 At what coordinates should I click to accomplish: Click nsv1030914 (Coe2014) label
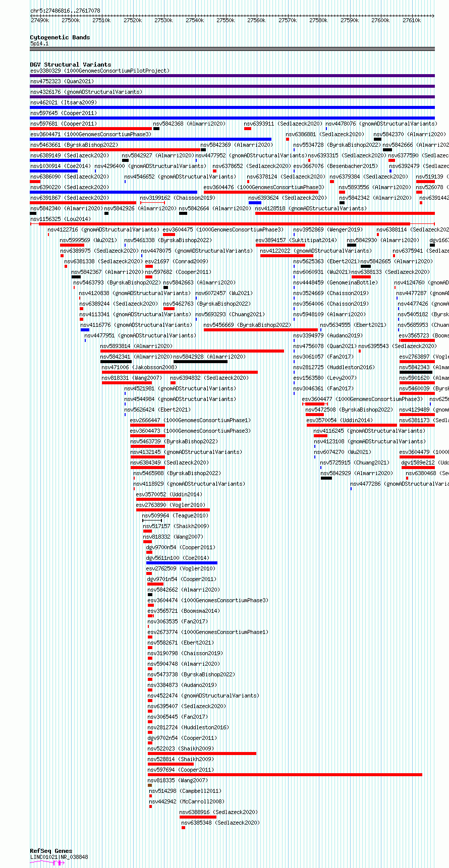(x=61, y=166)
